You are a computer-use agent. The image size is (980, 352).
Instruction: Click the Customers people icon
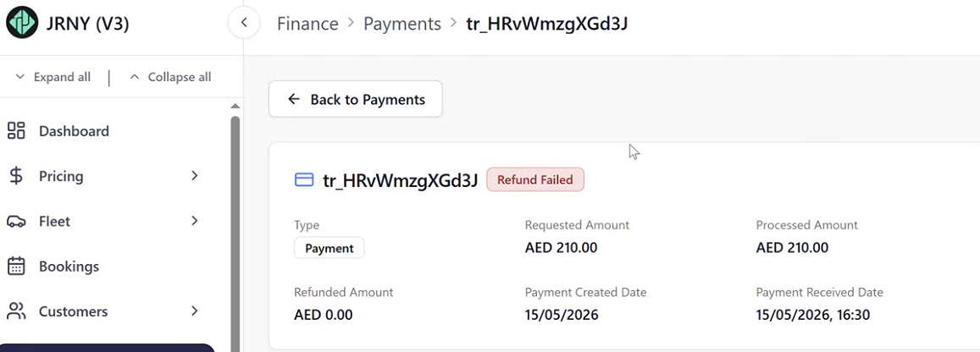[16, 311]
